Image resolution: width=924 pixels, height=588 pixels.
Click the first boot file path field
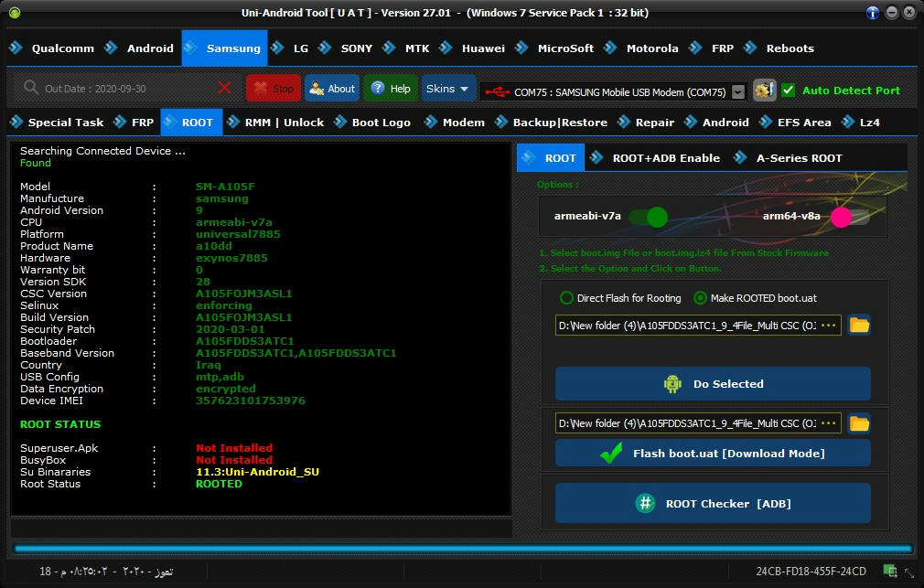[698, 326]
